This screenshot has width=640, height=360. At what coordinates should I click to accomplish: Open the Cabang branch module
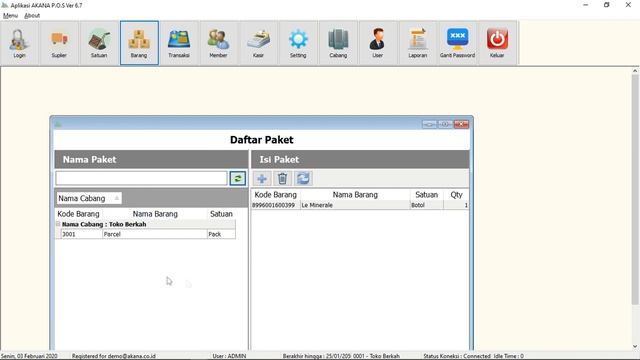[x=338, y=43]
